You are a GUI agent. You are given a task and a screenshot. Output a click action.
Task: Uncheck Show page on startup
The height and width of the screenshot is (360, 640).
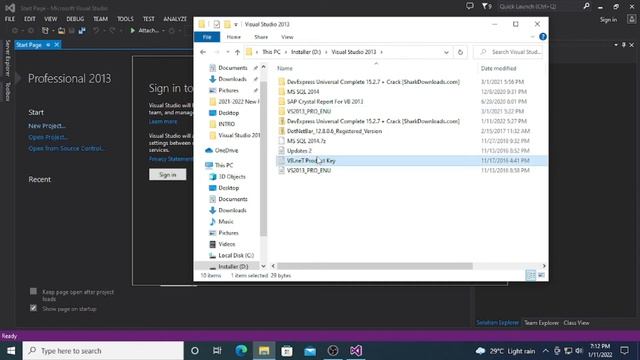coord(33,308)
